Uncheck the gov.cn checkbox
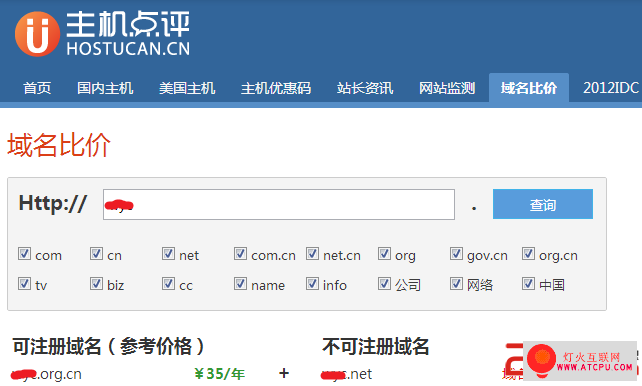This screenshot has width=642, height=386. 457,254
